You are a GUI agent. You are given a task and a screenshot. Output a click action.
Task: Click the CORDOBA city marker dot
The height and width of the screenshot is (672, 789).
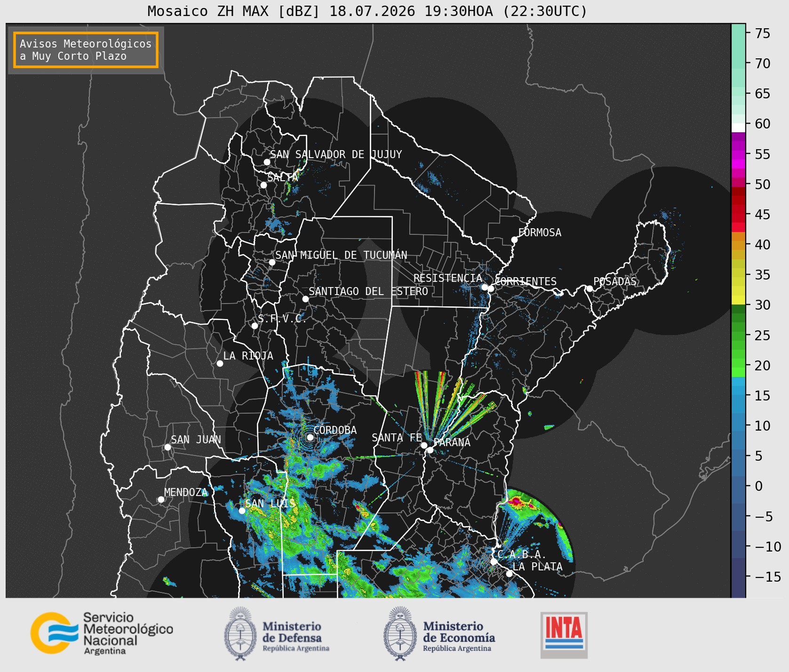tap(310, 437)
